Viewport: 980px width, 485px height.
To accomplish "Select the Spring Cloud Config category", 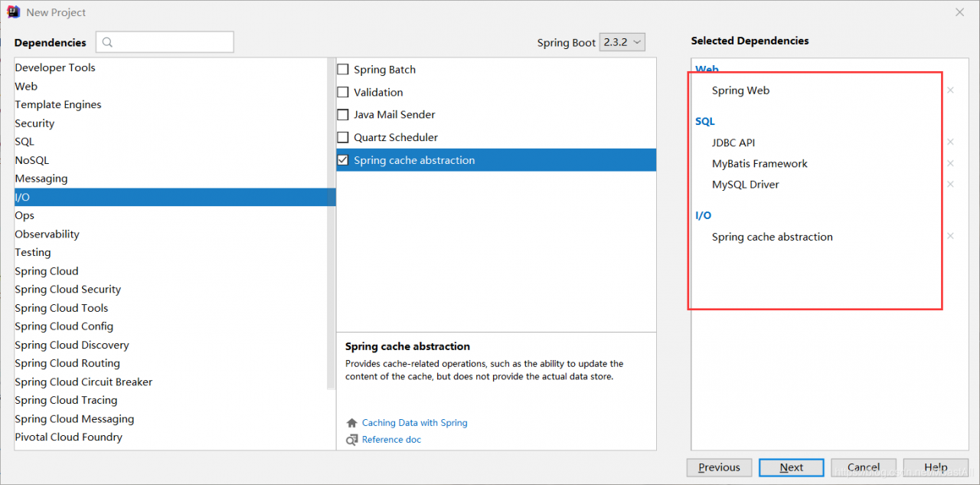I will (171, 326).
